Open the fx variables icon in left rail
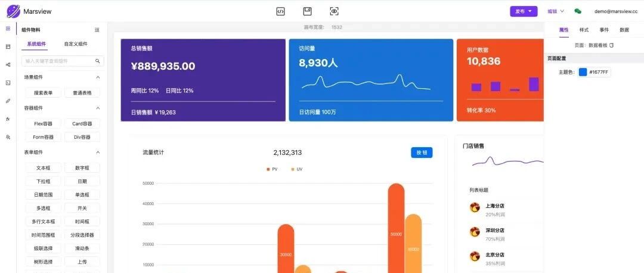 click(x=8, y=119)
